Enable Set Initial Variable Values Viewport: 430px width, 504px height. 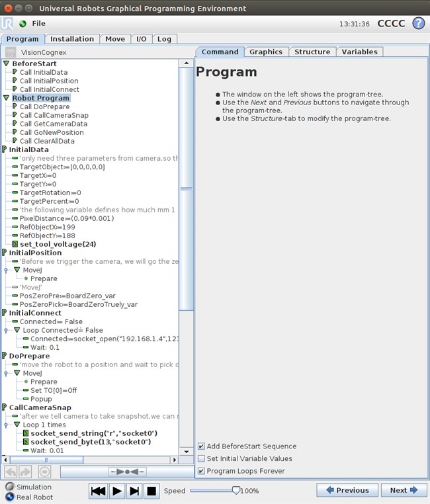201,458
